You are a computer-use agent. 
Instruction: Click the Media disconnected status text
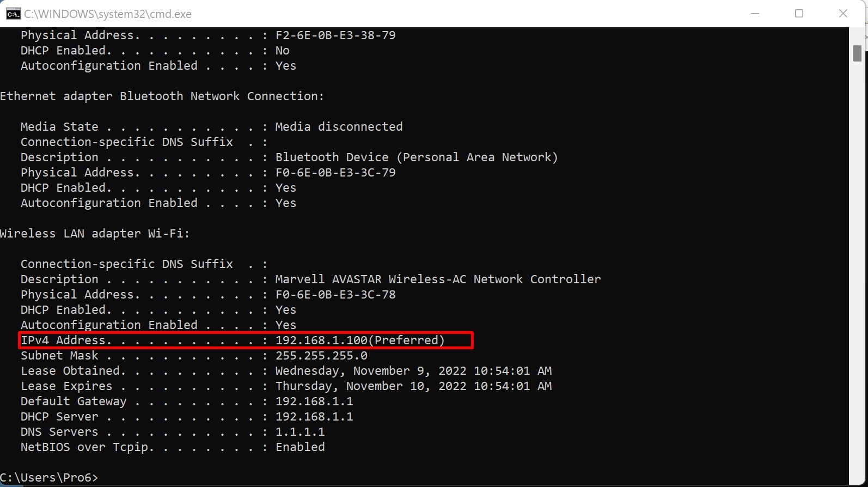click(x=339, y=127)
